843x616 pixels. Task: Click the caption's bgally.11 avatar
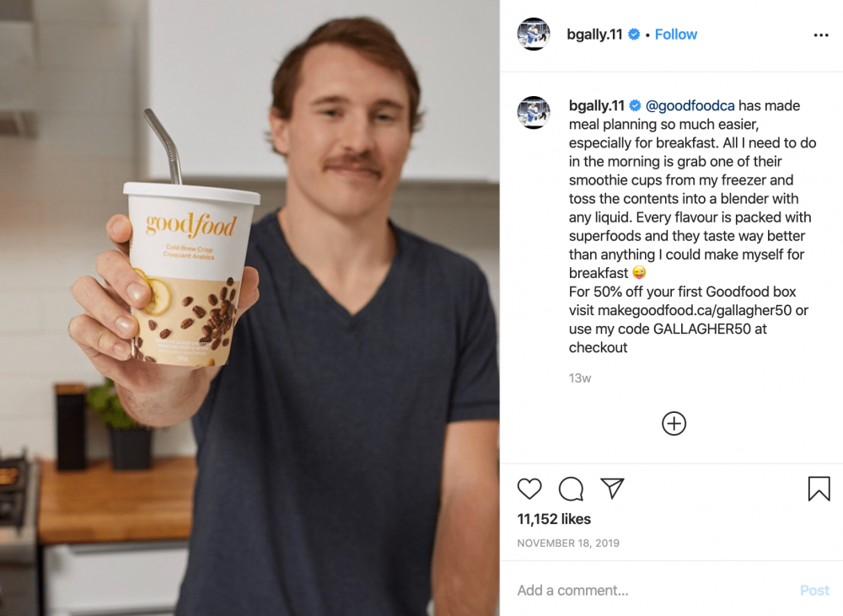534,112
